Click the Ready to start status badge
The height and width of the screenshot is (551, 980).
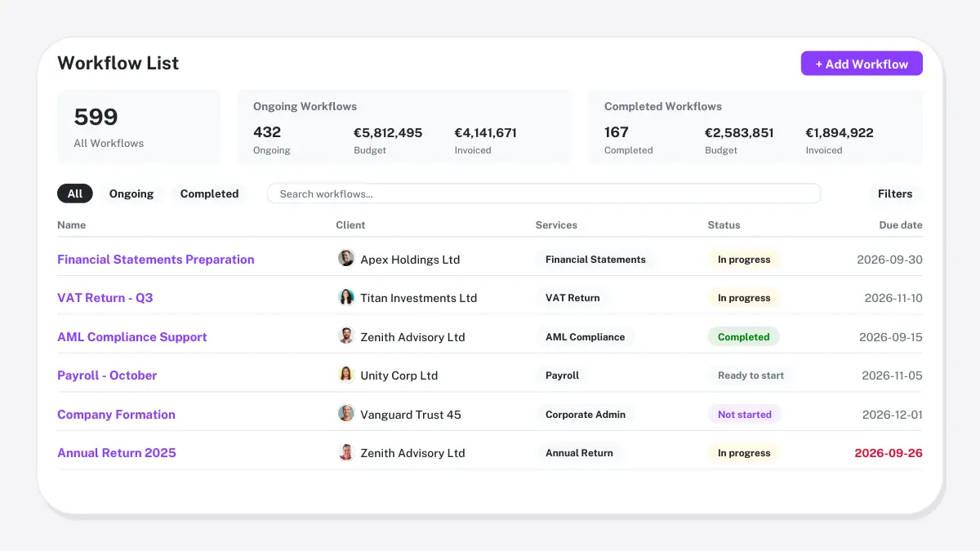751,375
